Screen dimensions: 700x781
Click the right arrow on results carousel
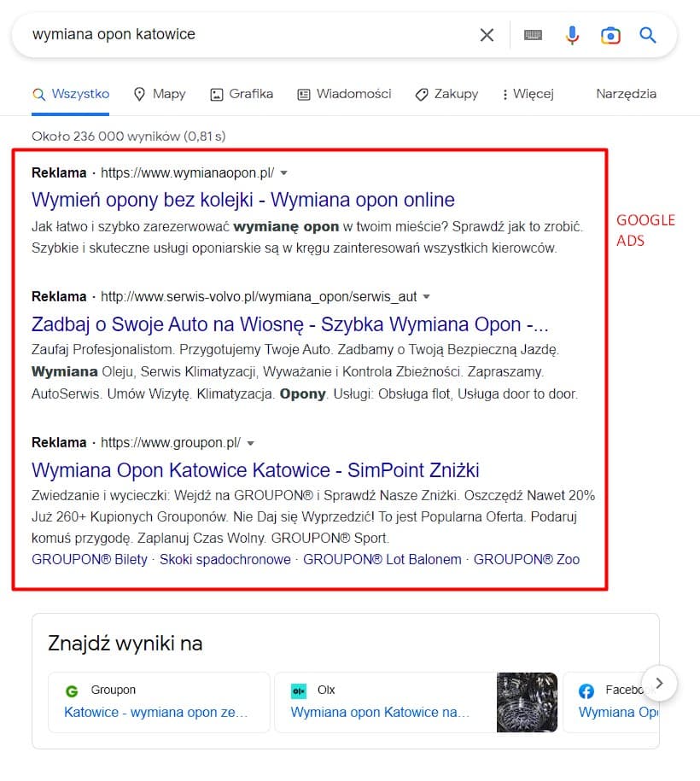(x=659, y=683)
